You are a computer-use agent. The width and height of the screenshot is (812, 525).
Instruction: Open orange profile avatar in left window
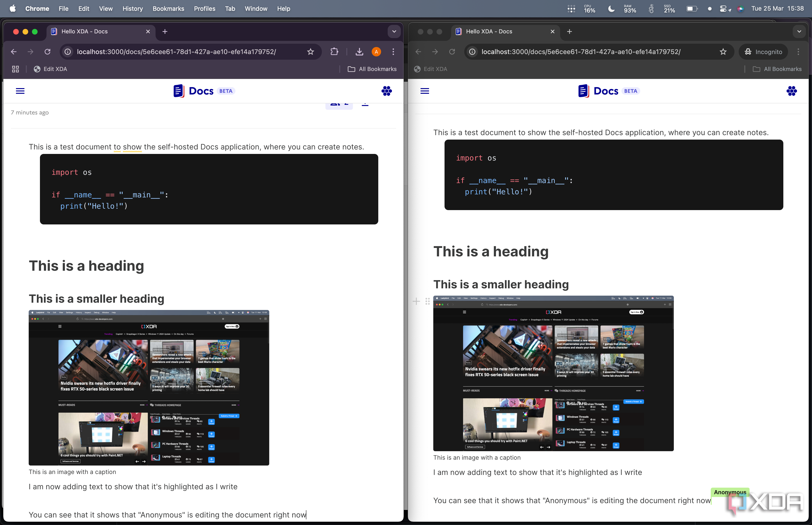[376, 52]
